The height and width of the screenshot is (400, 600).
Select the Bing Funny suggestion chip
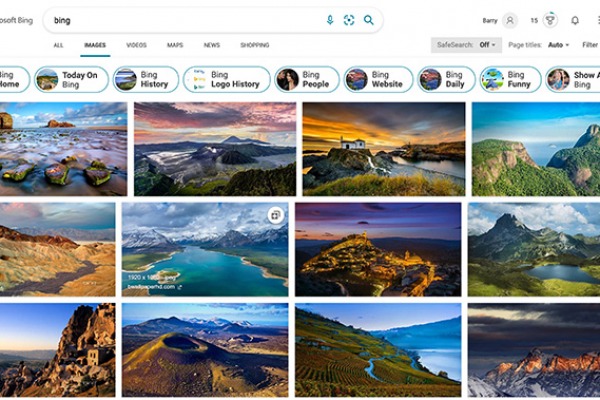510,80
